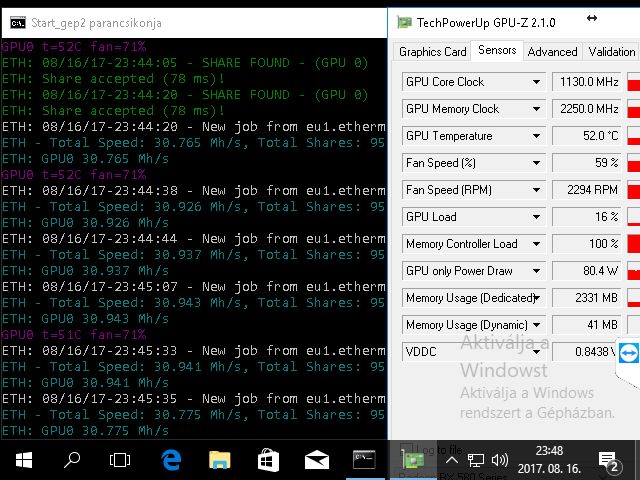This screenshot has height=480, width=640.
Task: Expand the Fan Speed (RPM) dropdown
Action: [x=536, y=190]
